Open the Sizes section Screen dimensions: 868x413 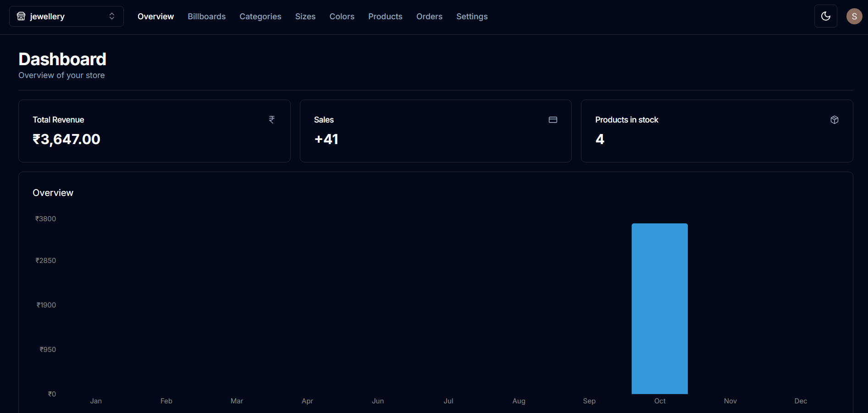pyautogui.click(x=305, y=17)
